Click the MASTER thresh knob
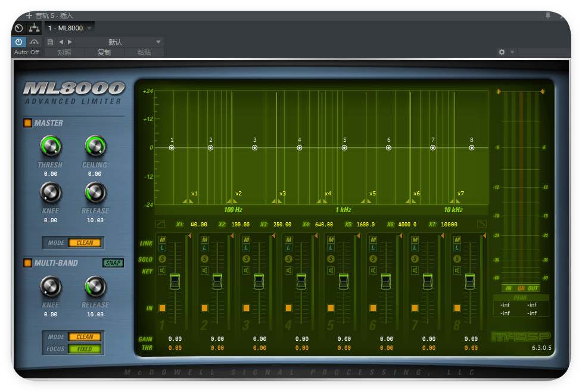 [51, 146]
